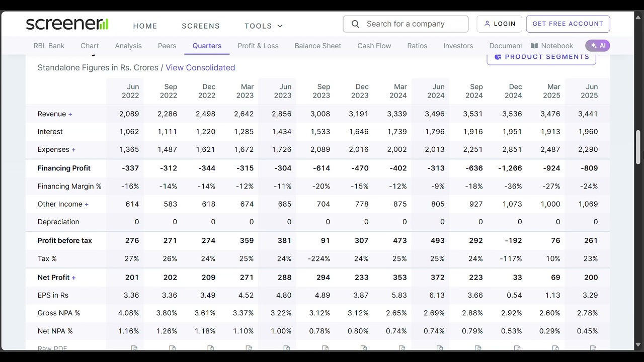Click Jun 2024 EPS value 6.13
644x362 pixels.
(437, 295)
